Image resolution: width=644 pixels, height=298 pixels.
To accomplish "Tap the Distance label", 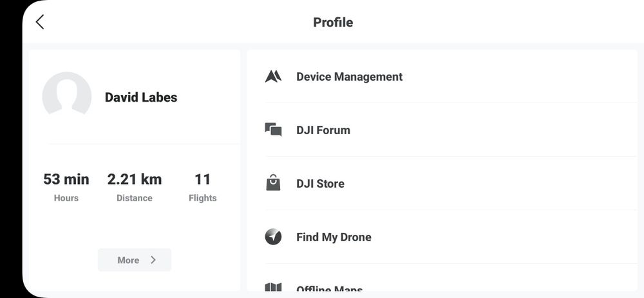I will (x=135, y=198).
